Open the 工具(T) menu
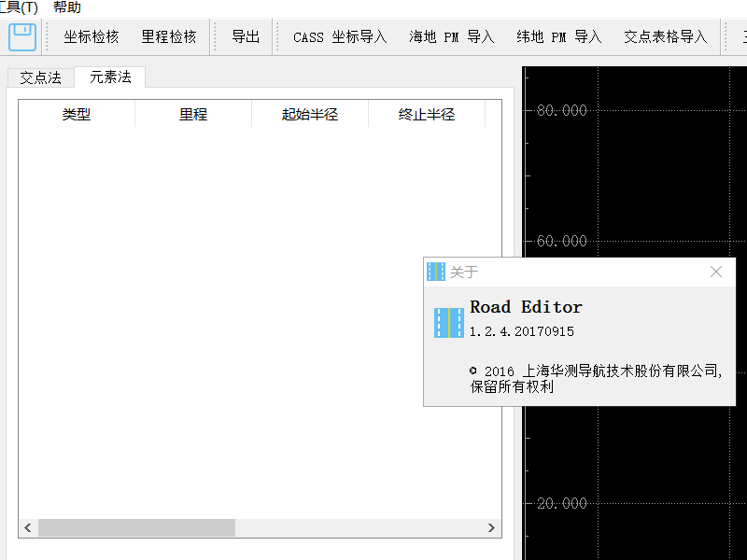The image size is (747, 560). coord(19,7)
